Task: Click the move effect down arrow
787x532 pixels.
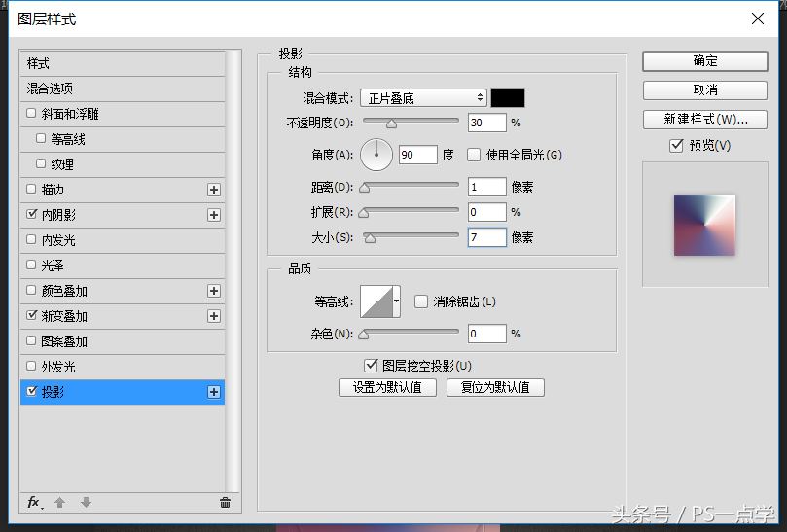Action: coord(86,503)
